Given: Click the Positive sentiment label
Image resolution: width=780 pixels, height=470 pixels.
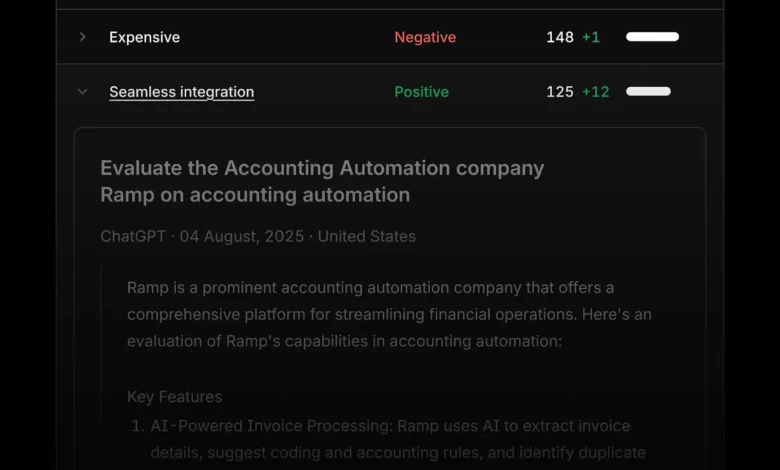Looking at the screenshot, I should click(421, 92).
